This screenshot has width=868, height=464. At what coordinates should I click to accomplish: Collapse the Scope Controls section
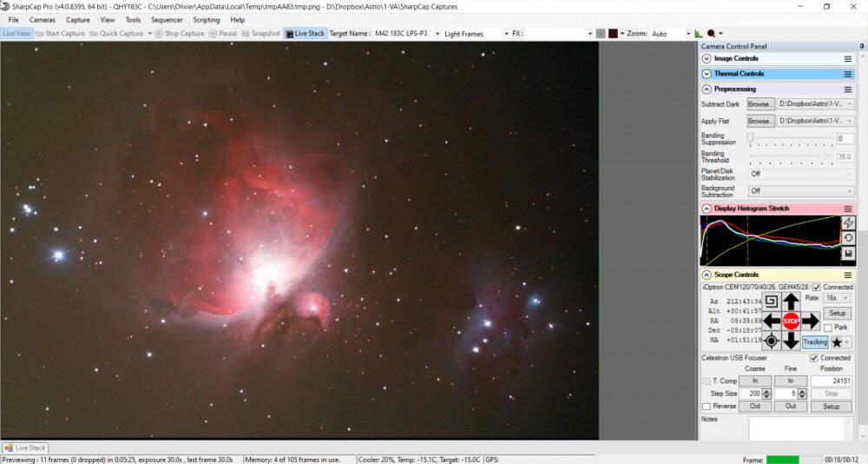(707, 275)
